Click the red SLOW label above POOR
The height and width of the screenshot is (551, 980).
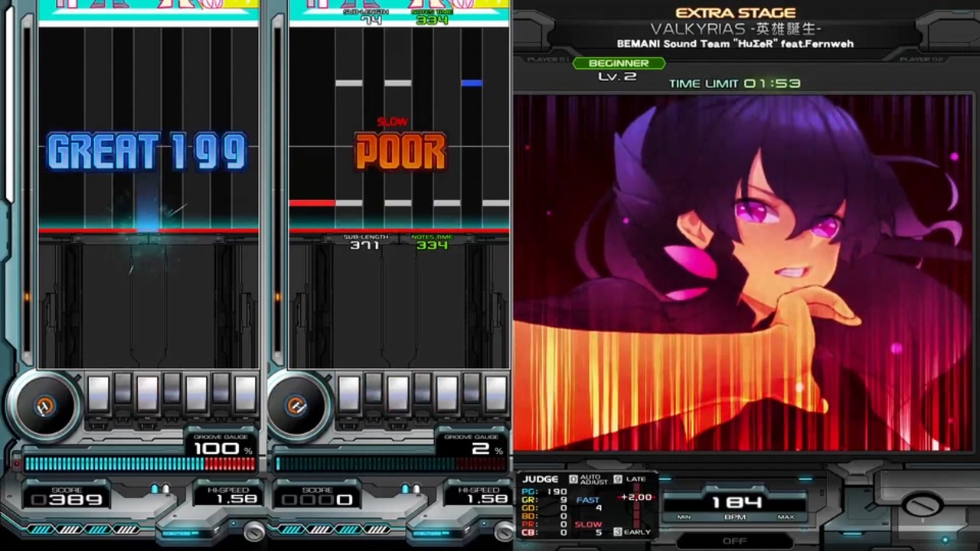click(x=392, y=122)
